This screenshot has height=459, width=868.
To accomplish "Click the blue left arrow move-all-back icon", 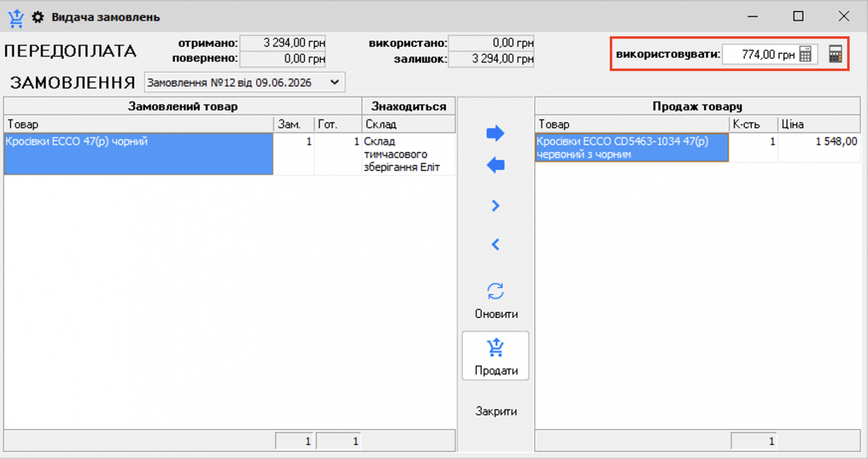I will pyautogui.click(x=495, y=165).
